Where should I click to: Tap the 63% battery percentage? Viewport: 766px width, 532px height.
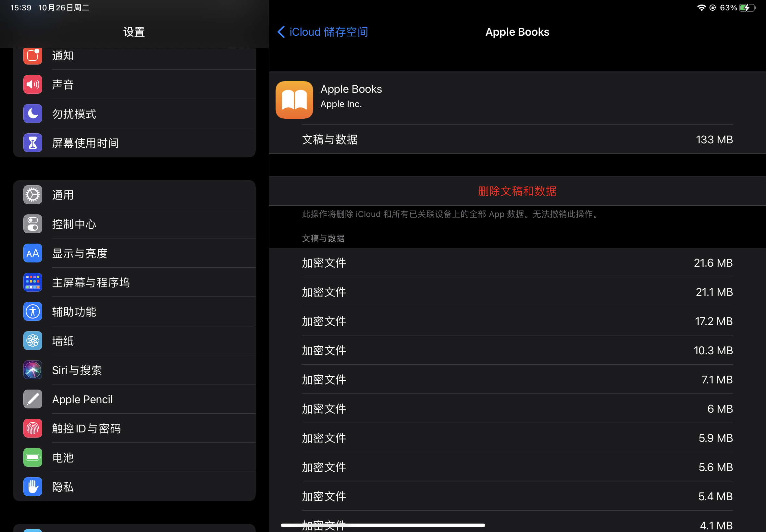[x=728, y=8]
